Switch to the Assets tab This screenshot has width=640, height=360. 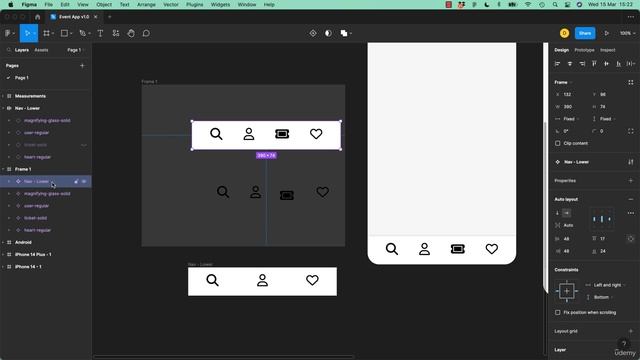click(x=41, y=50)
